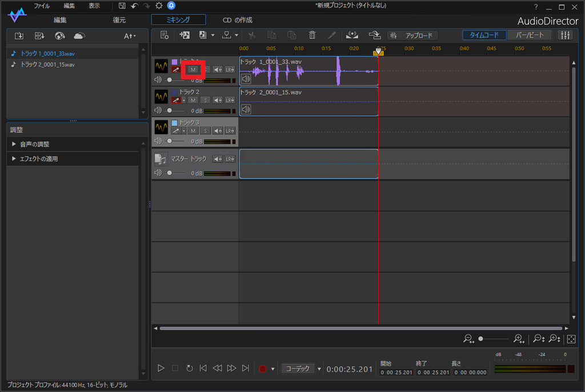Solo トラック 3 with its S button
The image size is (585, 392).
click(x=205, y=131)
